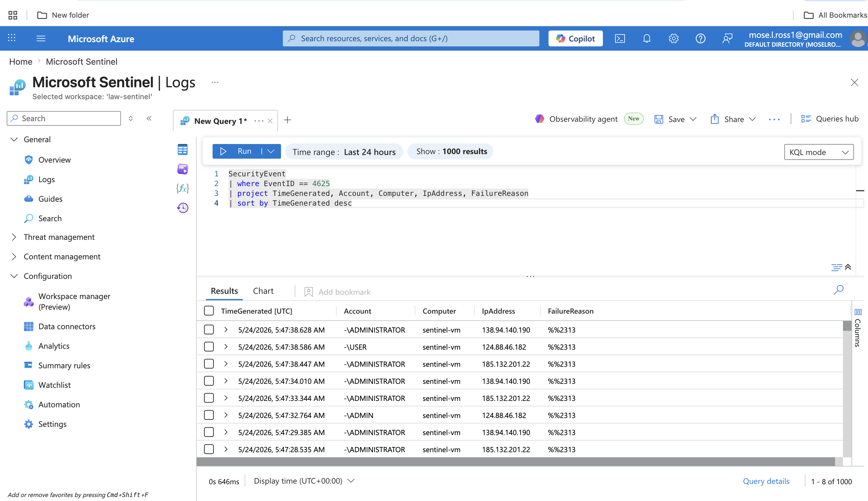Open Watchlist in the sidebar
The image size is (868, 501).
click(x=54, y=385)
